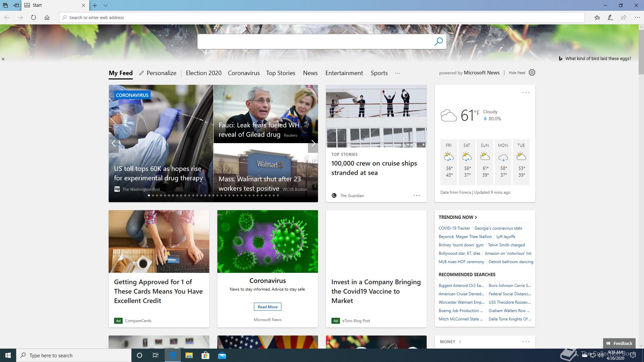644x362 pixels.
Task: Open cruise ships story options ellipsis
Action: pos(417,195)
